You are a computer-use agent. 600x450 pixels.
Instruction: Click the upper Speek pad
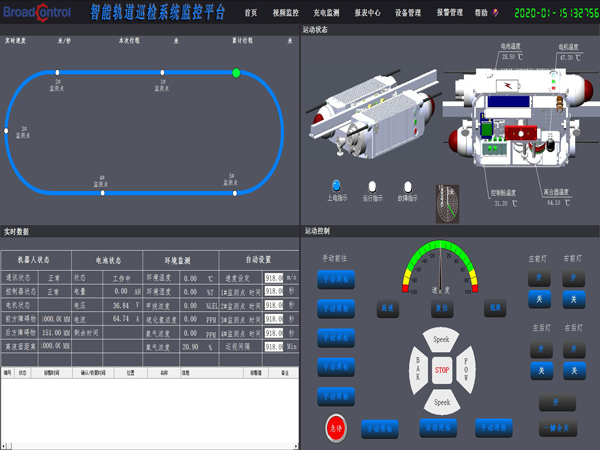[x=441, y=339]
